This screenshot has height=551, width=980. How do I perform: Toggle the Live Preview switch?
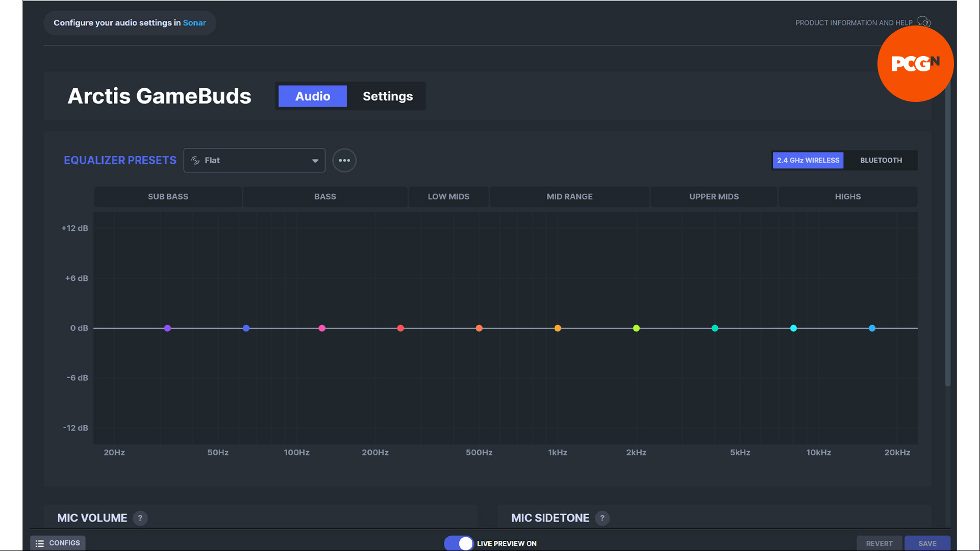pos(458,543)
